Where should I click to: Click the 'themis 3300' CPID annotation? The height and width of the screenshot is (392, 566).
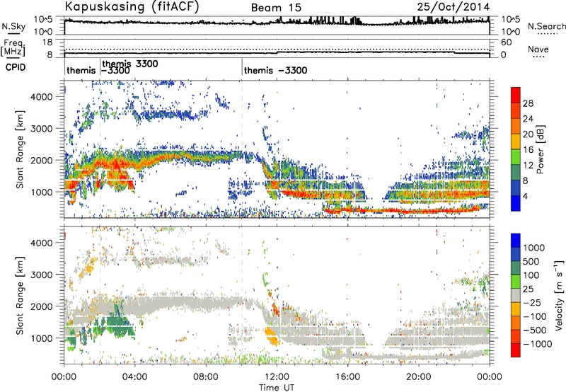coord(130,64)
